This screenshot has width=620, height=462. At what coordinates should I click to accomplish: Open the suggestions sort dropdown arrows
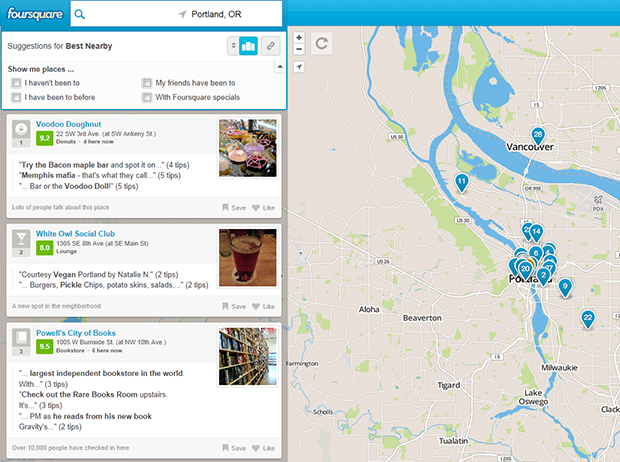pyautogui.click(x=233, y=46)
